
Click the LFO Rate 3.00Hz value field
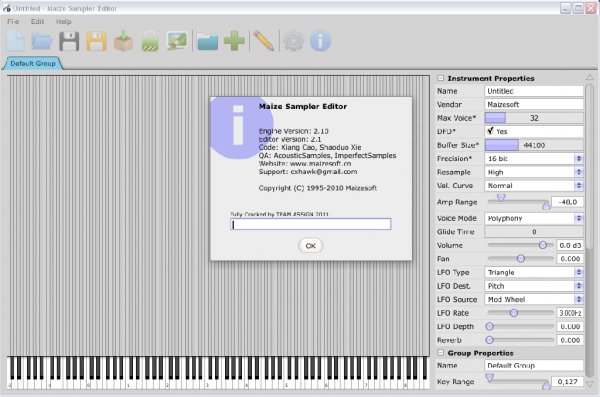(570, 313)
